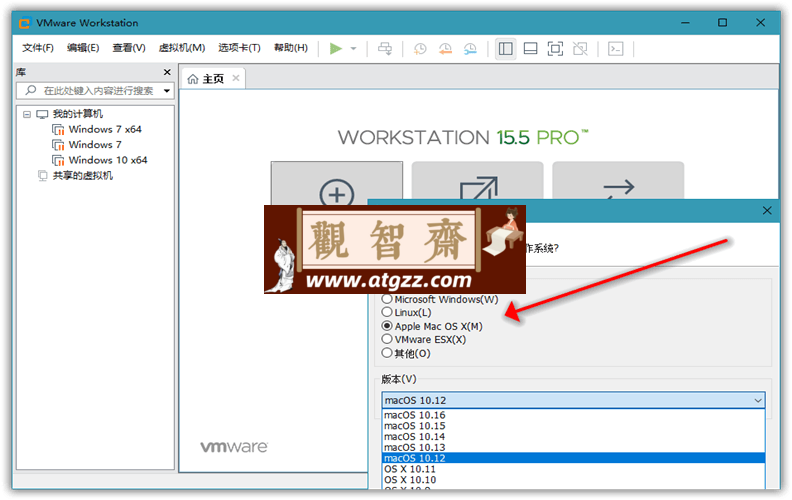This screenshot has width=792, height=500.
Task: Click the green Power On play button
Action: (x=336, y=48)
